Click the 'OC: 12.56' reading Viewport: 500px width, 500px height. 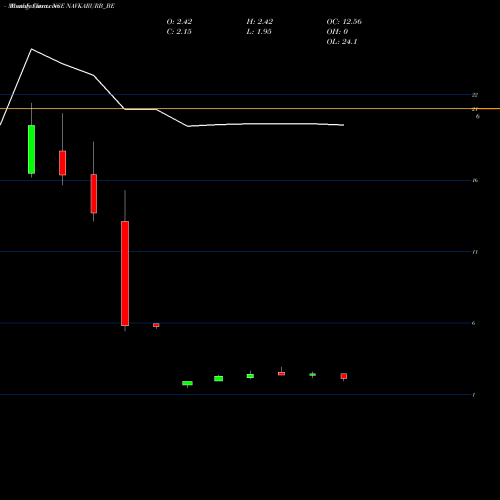[344, 21]
